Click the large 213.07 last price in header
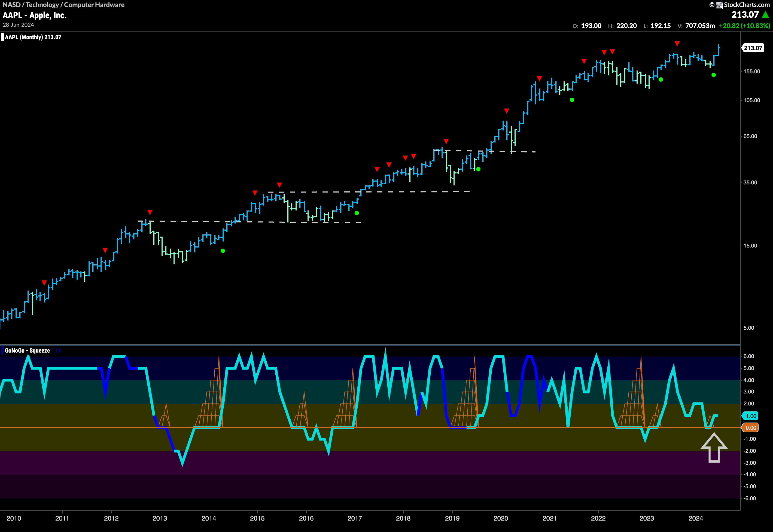The height and width of the screenshot is (532, 773). (745, 15)
